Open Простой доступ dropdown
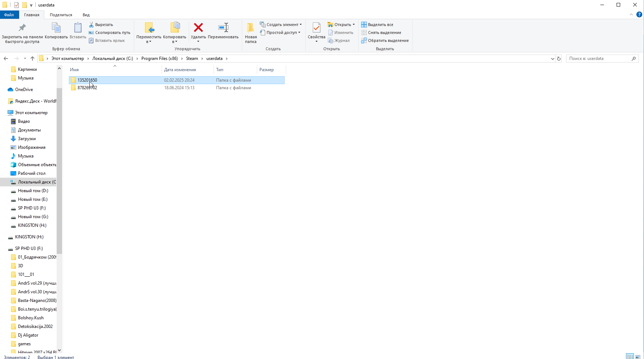The height and width of the screenshot is (359, 644). pyautogui.click(x=280, y=33)
